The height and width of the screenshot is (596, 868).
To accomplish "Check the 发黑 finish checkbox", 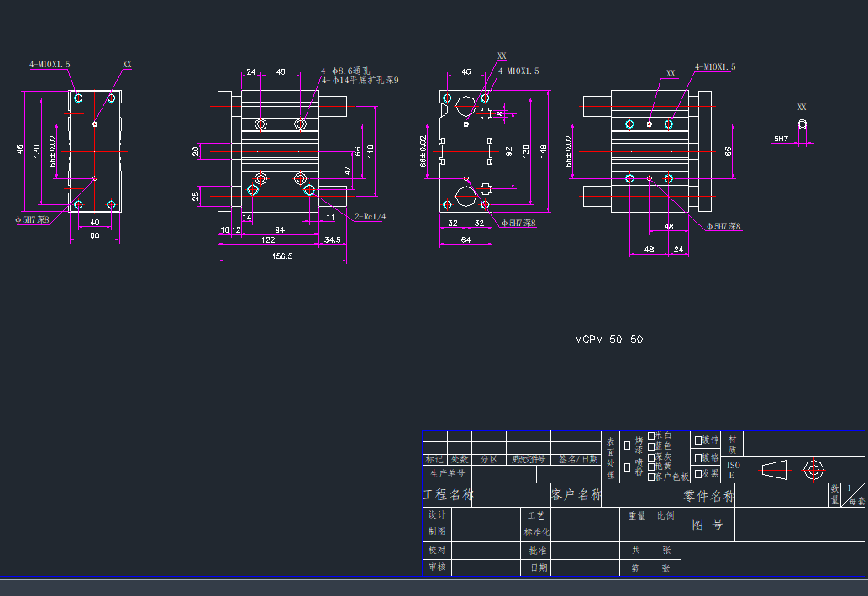I will click(697, 473).
